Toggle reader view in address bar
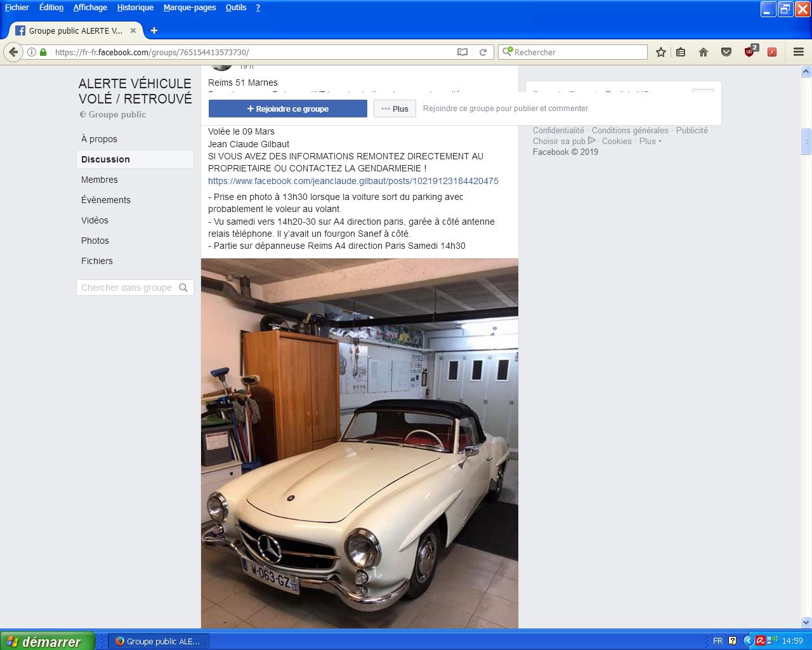 click(x=462, y=52)
